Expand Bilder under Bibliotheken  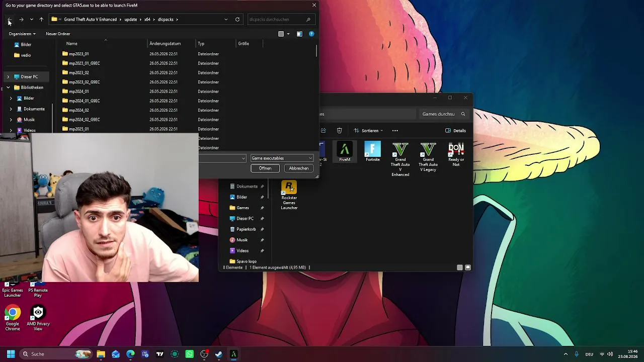click(11, 99)
